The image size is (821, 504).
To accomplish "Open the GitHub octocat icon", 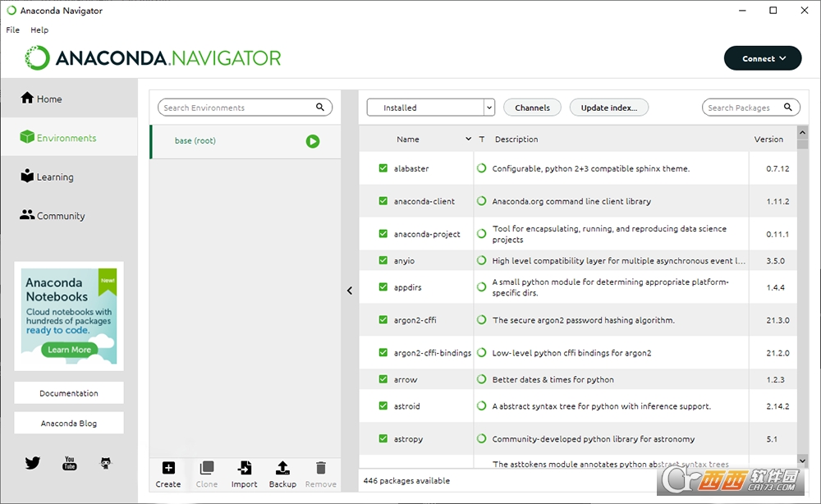I will [x=106, y=463].
